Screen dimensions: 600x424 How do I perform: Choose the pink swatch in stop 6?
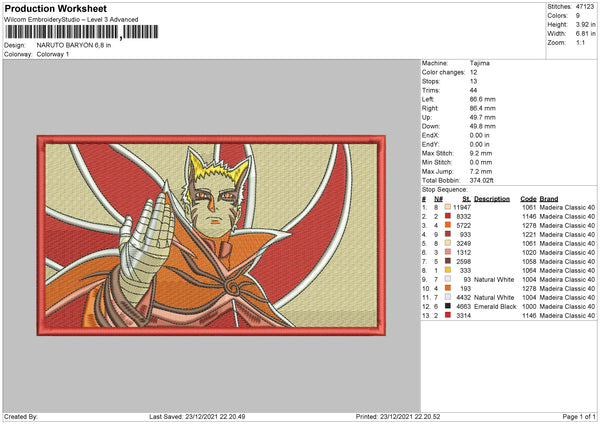click(448, 252)
